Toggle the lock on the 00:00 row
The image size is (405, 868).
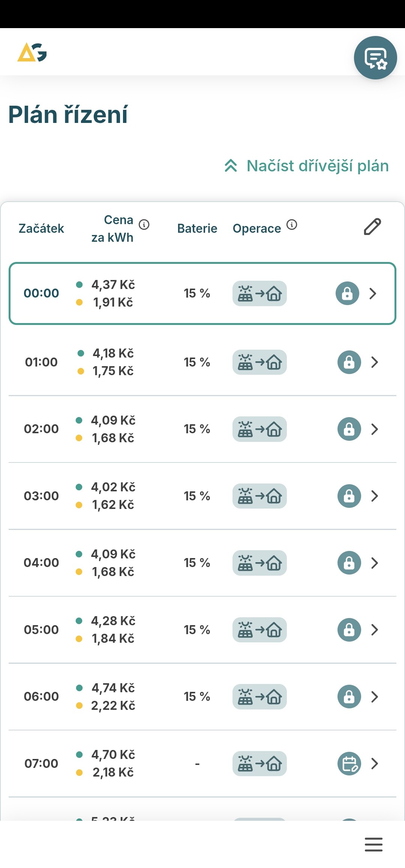point(347,293)
